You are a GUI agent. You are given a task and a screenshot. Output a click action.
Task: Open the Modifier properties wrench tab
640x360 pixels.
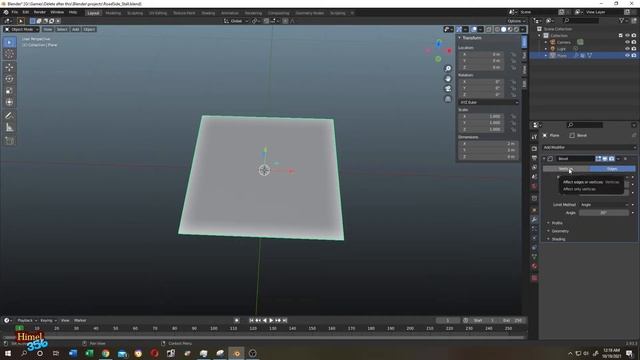(534, 220)
